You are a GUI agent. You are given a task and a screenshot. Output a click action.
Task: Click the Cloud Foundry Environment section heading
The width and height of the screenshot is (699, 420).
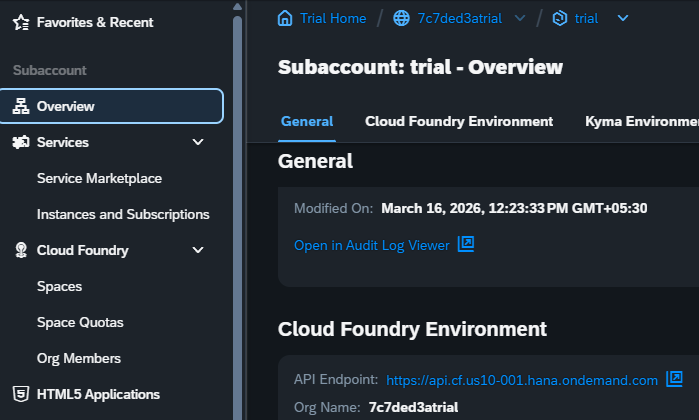click(412, 329)
